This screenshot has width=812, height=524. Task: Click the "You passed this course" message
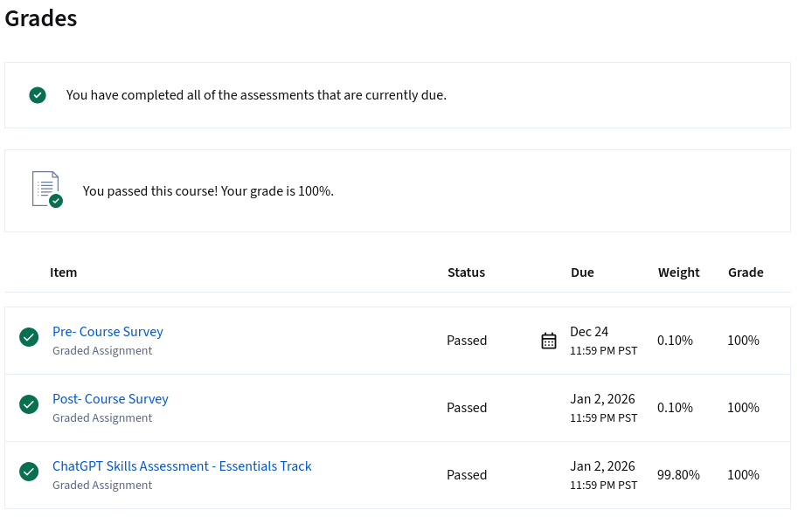[208, 190]
